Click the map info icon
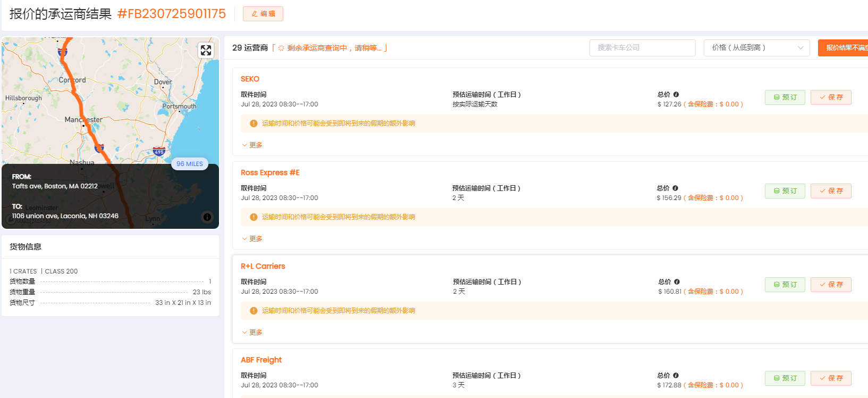Viewport: 868px width, 398px height. coord(207,217)
